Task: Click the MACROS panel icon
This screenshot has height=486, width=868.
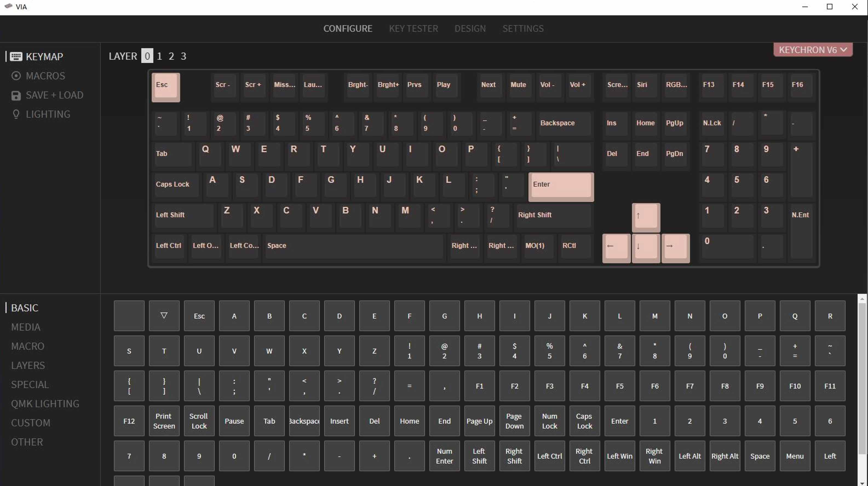Action: click(x=17, y=76)
